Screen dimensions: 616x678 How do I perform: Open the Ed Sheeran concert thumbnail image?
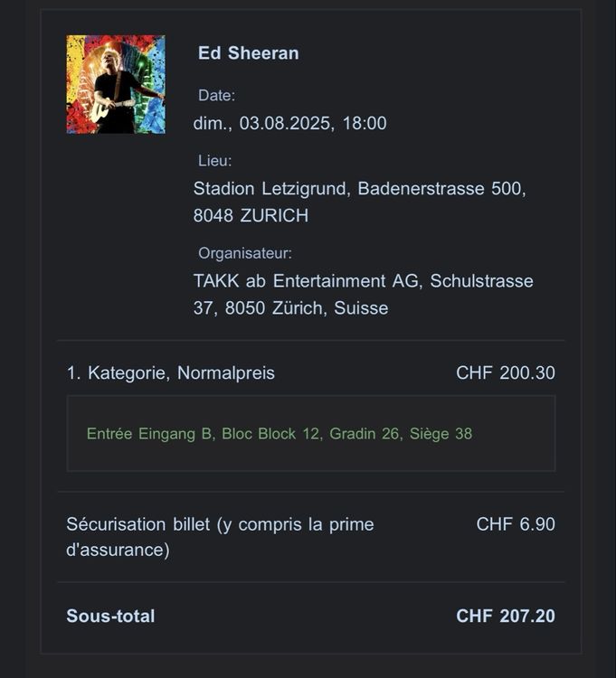pos(116,84)
